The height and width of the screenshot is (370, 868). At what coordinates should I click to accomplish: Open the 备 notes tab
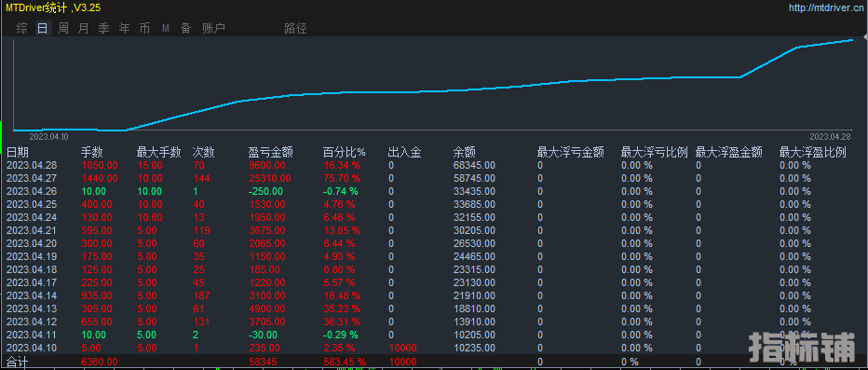(185, 29)
